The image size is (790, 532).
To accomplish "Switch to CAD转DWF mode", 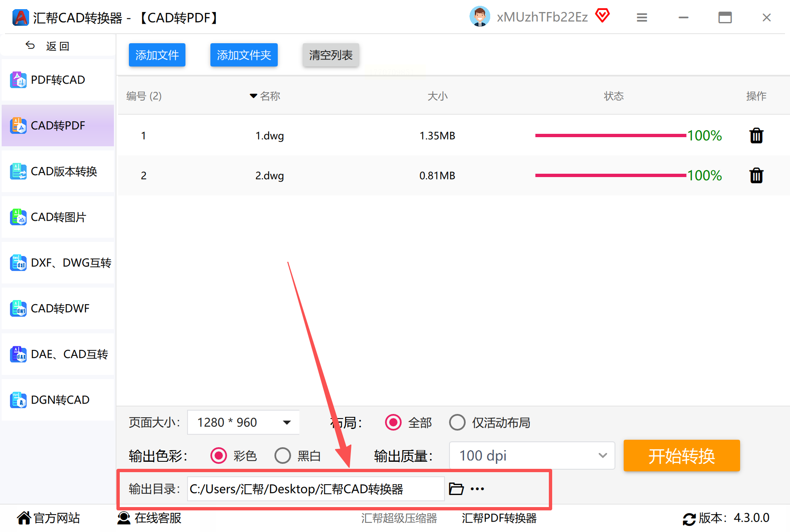I will click(58, 308).
